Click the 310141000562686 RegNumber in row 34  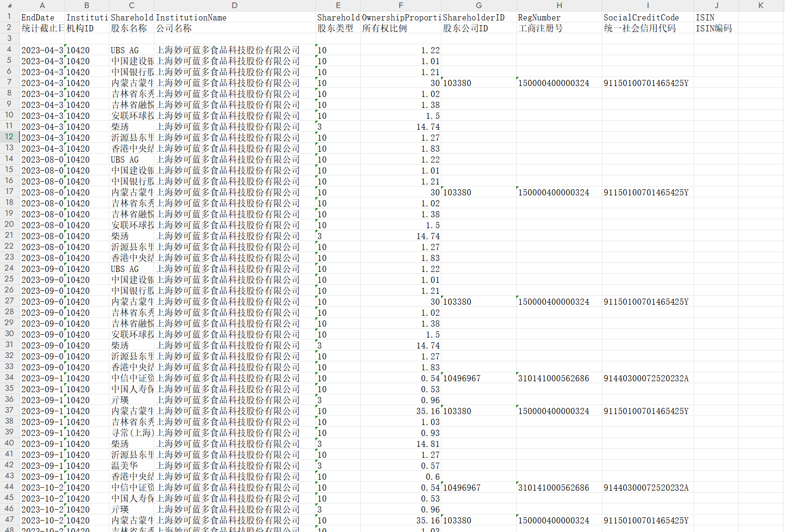[559, 378]
